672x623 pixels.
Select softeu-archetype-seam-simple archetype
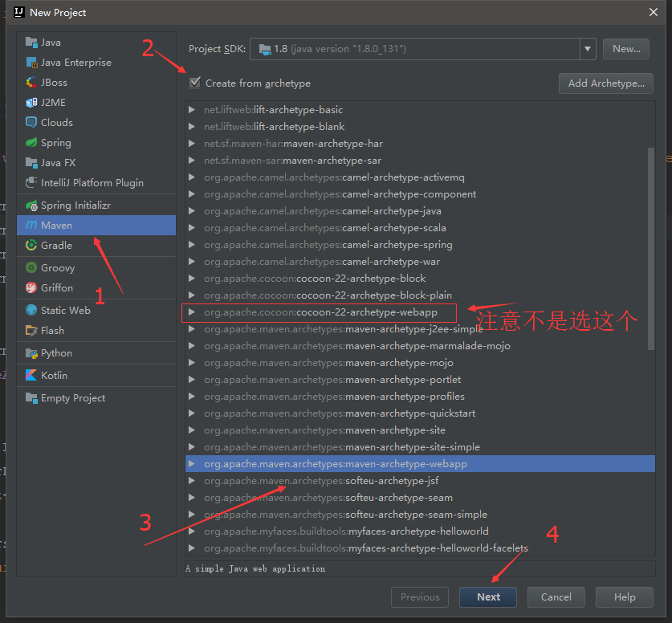(x=420, y=515)
